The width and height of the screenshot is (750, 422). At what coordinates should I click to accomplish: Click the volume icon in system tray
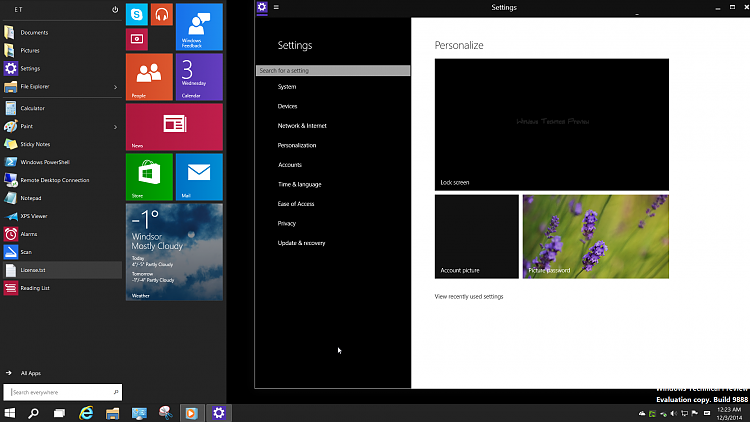674,413
